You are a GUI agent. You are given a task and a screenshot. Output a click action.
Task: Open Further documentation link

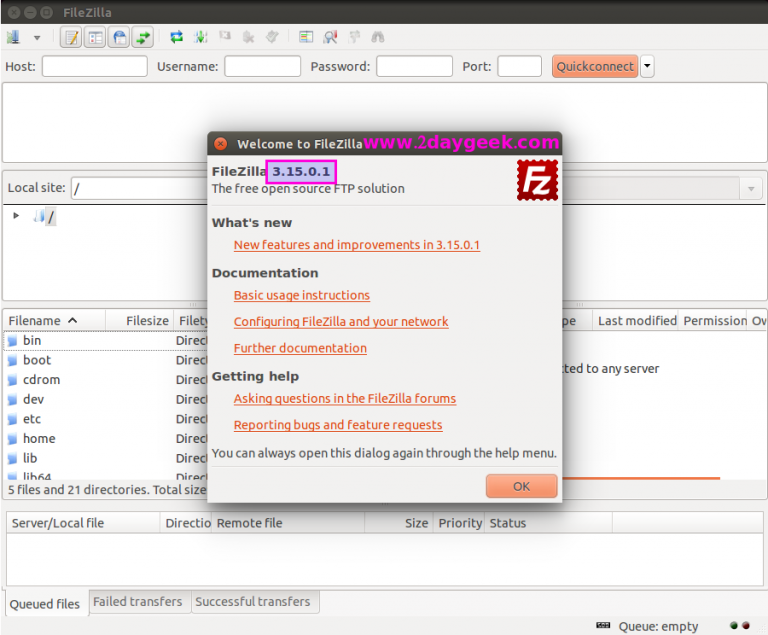click(x=300, y=348)
